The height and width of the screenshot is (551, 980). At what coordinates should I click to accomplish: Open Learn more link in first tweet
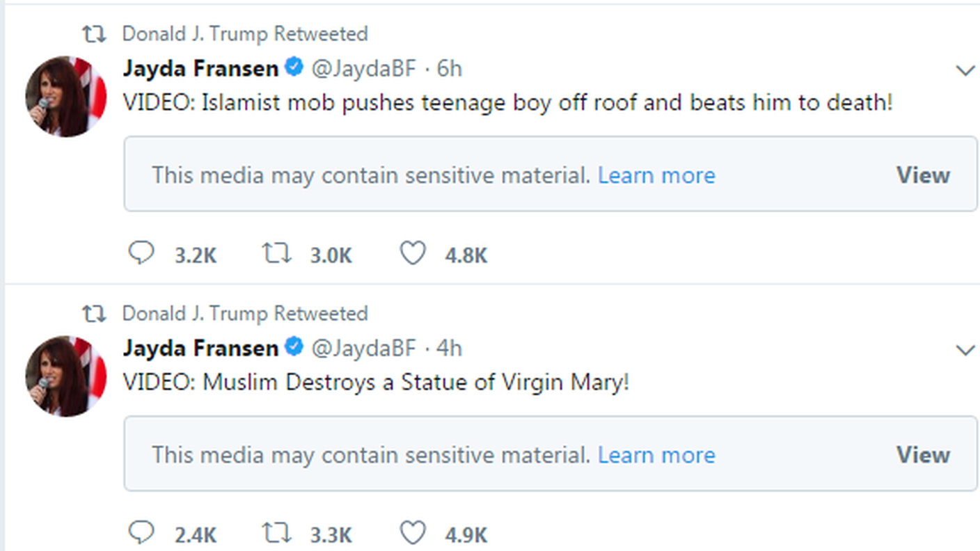pos(656,175)
